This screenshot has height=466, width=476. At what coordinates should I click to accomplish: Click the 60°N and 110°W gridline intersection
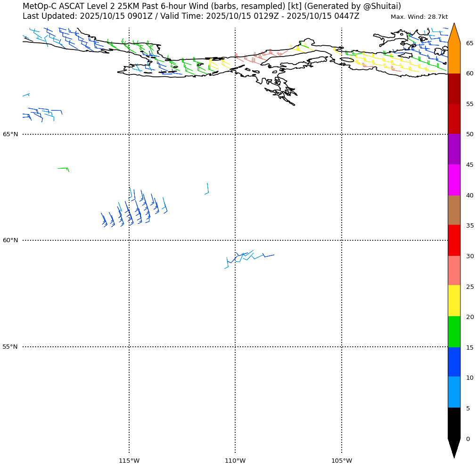click(x=235, y=240)
